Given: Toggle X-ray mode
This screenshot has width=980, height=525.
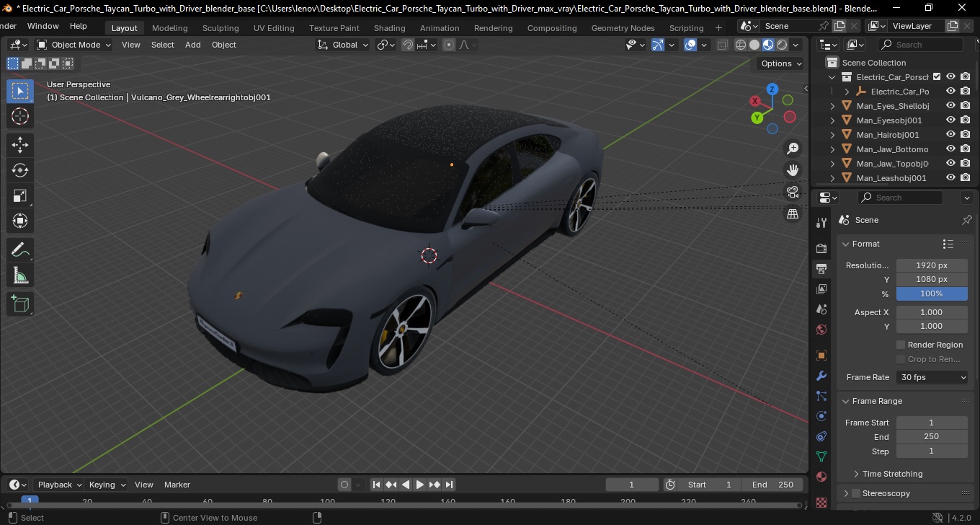Looking at the screenshot, I should [x=723, y=45].
